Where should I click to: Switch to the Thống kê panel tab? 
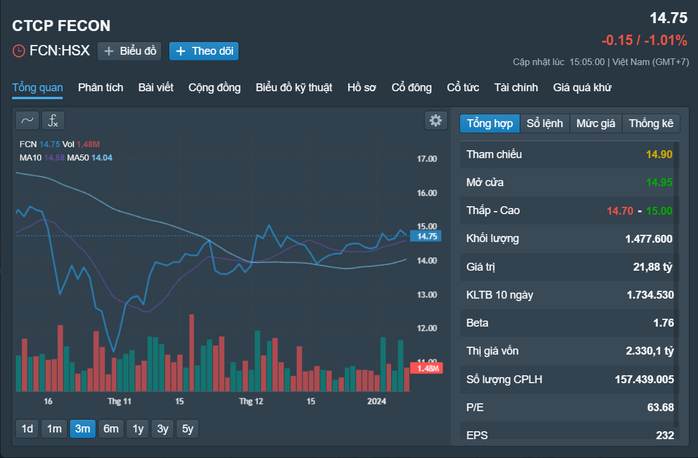[x=651, y=123]
